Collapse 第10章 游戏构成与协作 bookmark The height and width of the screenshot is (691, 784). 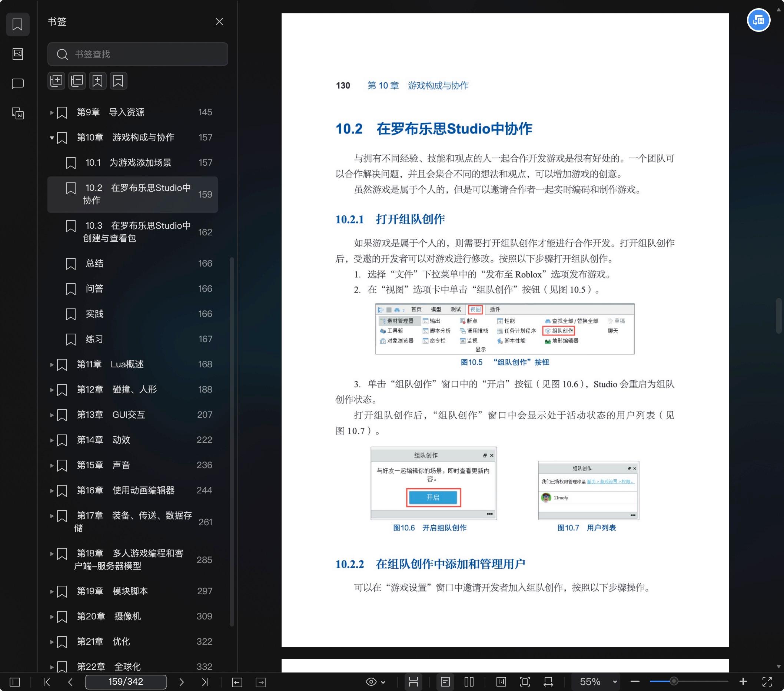coord(52,138)
